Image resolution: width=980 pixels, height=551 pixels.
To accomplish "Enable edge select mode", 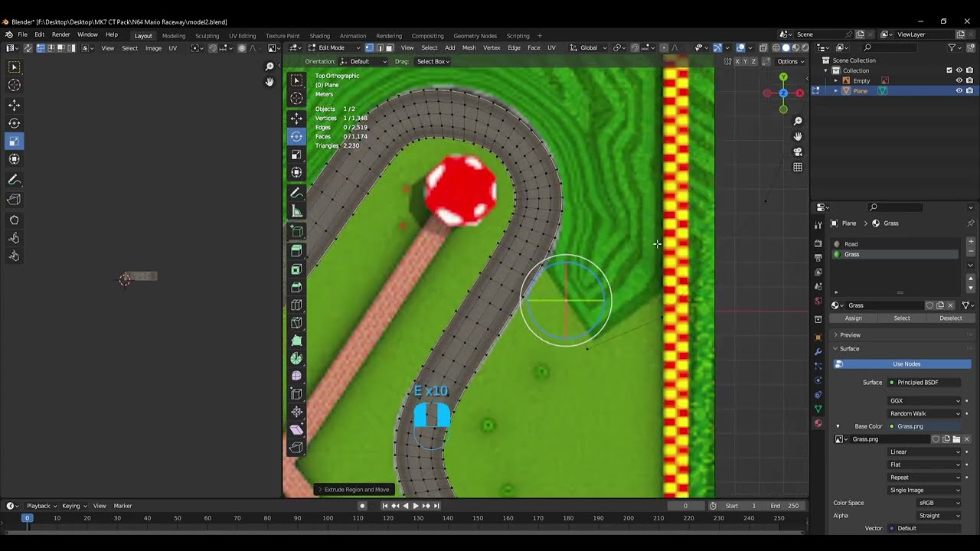I will 380,47.
